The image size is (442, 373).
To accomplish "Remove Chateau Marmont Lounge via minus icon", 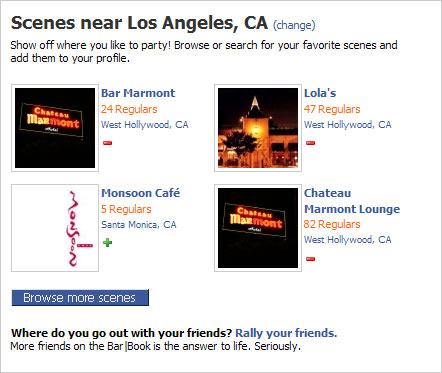I will coord(310,259).
